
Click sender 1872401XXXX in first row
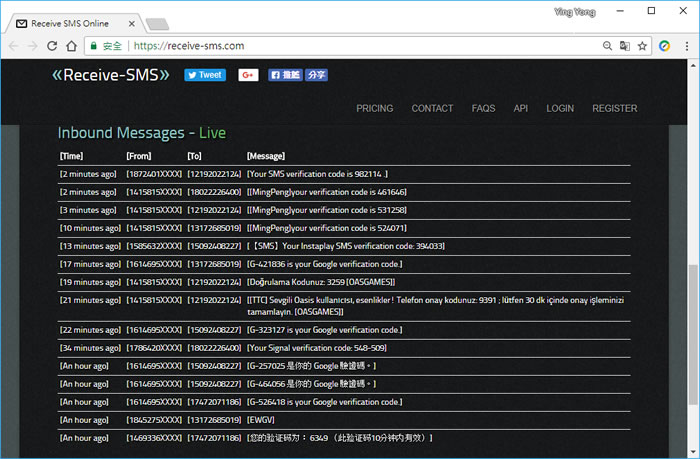tap(154, 174)
